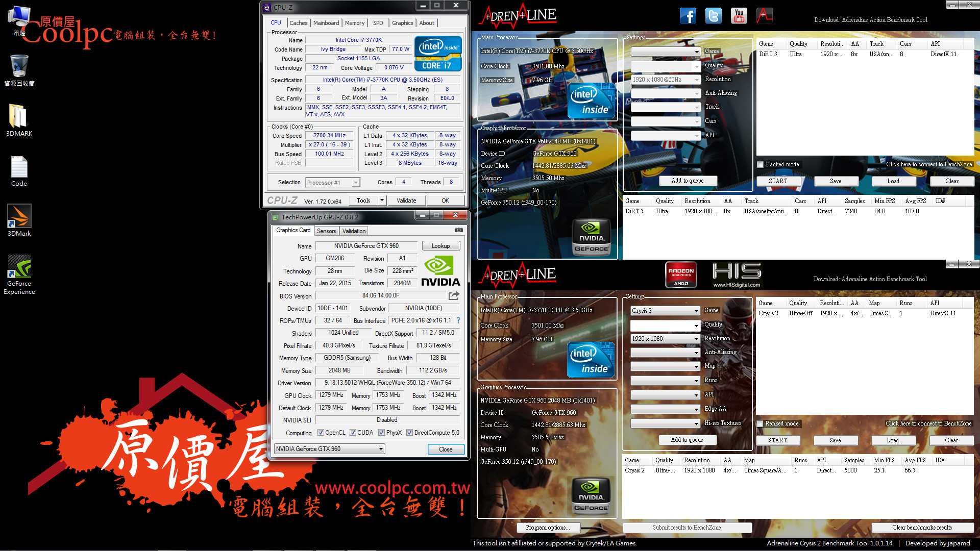980x551 pixels.
Task: Click the Lookup button in GPU-Z
Action: 440,246
